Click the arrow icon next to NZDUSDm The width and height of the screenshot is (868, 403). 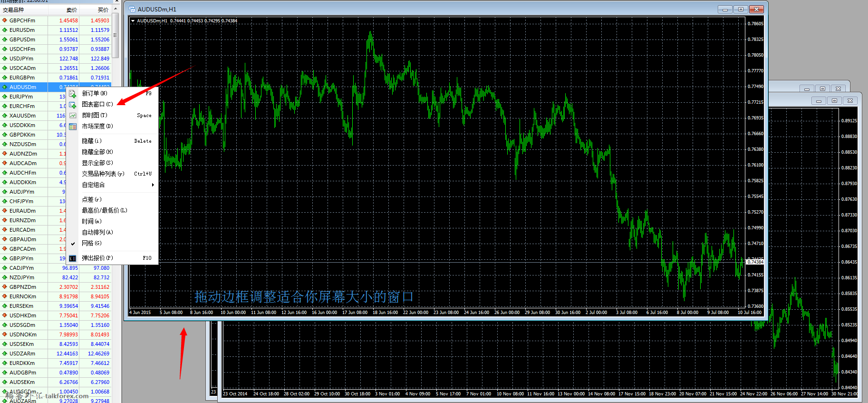click(x=4, y=144)
